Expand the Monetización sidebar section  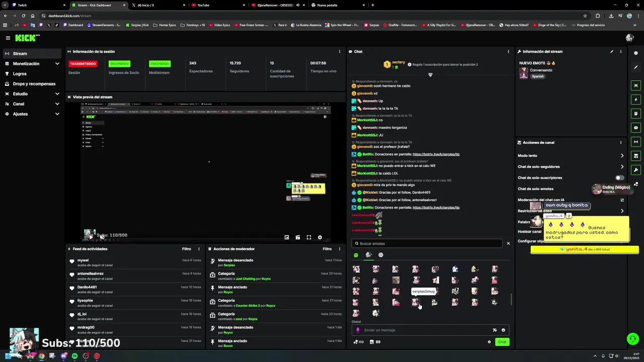coord(31,64)
